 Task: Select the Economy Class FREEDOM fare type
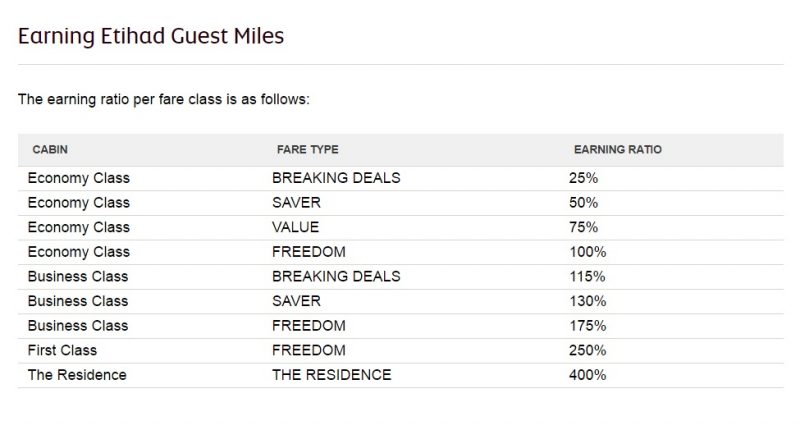point(309,251)
